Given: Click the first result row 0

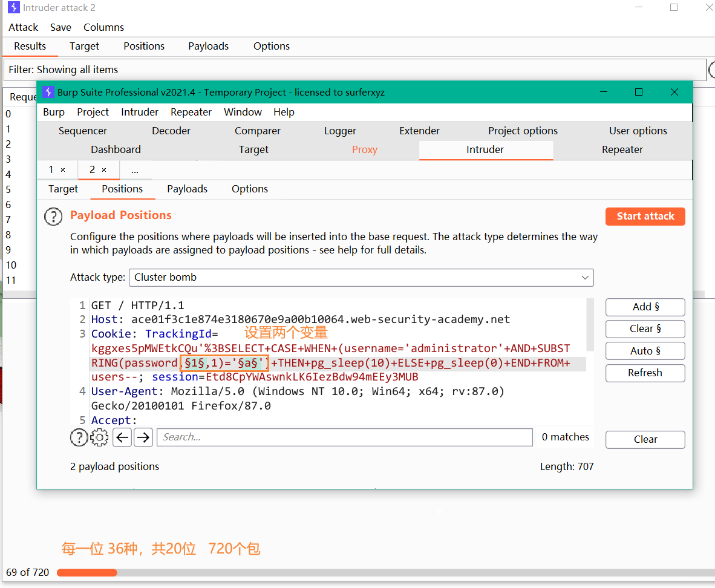Looking at the screenshot, I should point(19,114).
